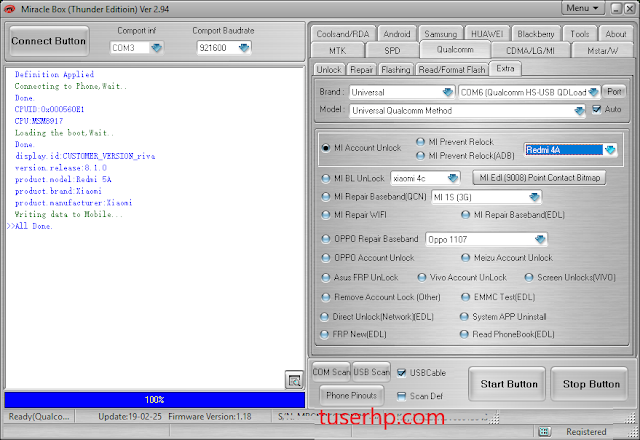The height and width of the screenshot is (440, 640).
Task: Select MI Prevent Relock option
Action: (420, 142)
